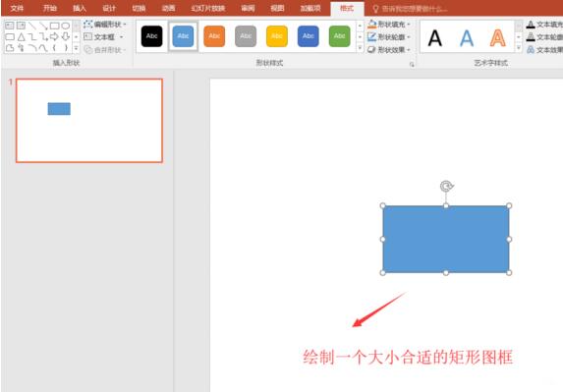Apply the light blue Abc shape style

(x=183, y=36)
